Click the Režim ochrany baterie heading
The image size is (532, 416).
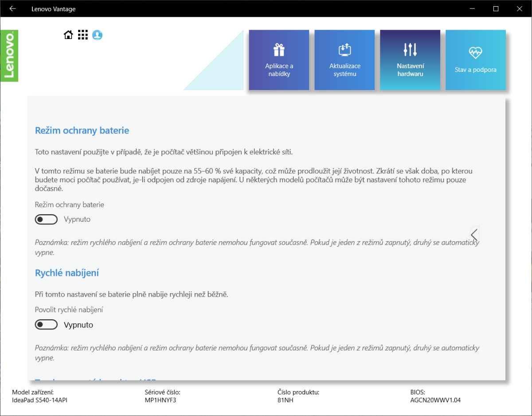(x=82, y=130)
